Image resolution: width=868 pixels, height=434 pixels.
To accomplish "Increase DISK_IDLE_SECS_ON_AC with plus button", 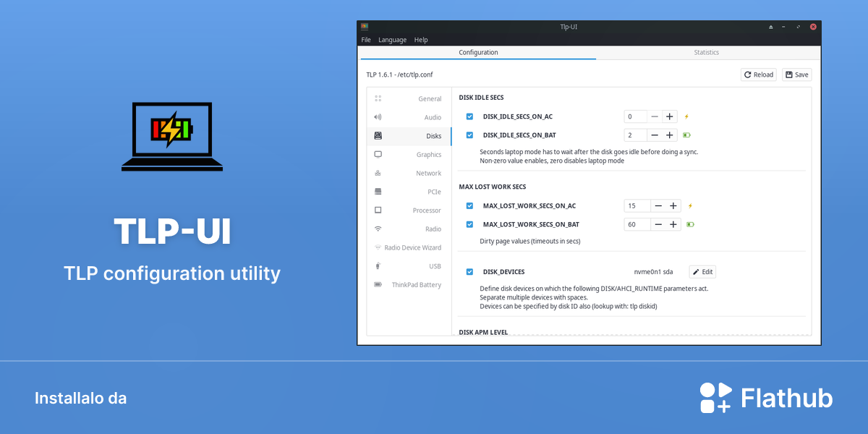I will point(670,116).
